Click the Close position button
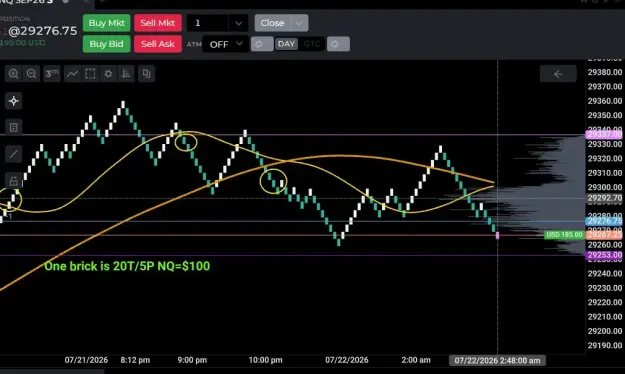The height and width of the screenshot is (374, 625). point(273,23)
